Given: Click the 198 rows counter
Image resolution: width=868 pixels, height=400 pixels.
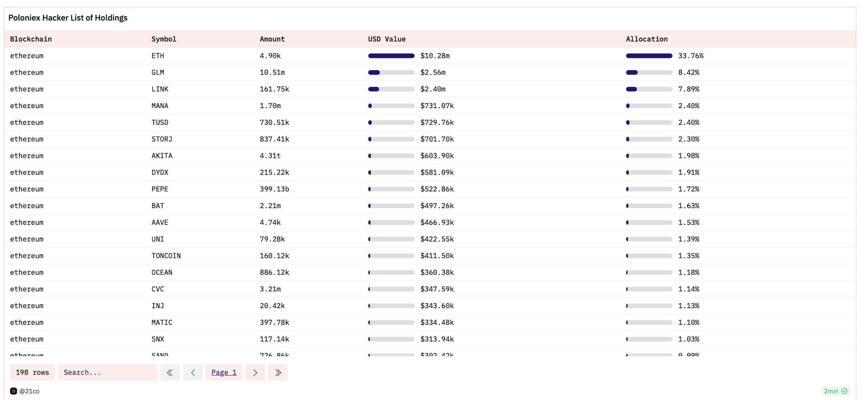Looking at the screenshot, I should click(33, 372).
